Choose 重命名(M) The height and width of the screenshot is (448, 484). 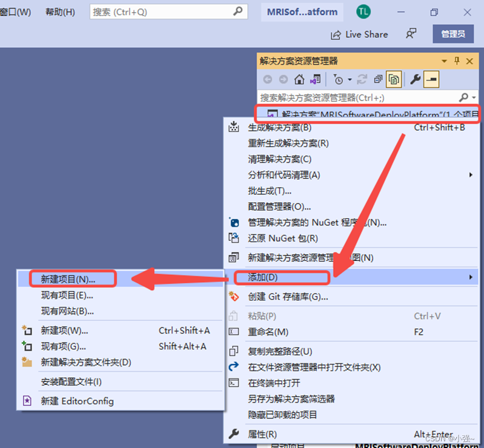352,332
